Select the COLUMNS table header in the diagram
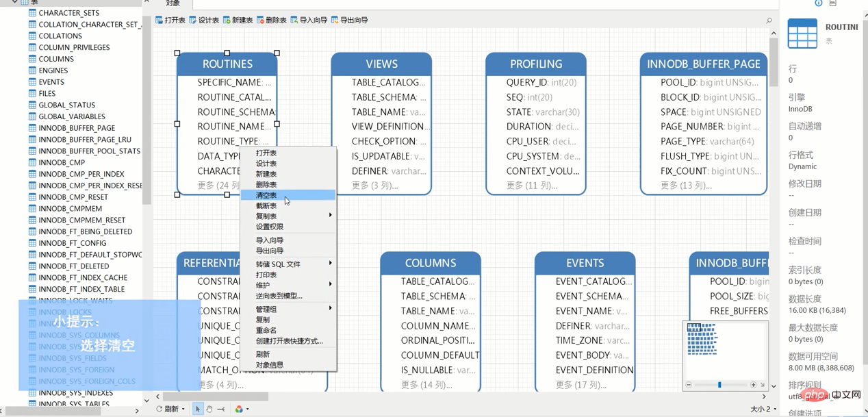 tap(431, 263)
